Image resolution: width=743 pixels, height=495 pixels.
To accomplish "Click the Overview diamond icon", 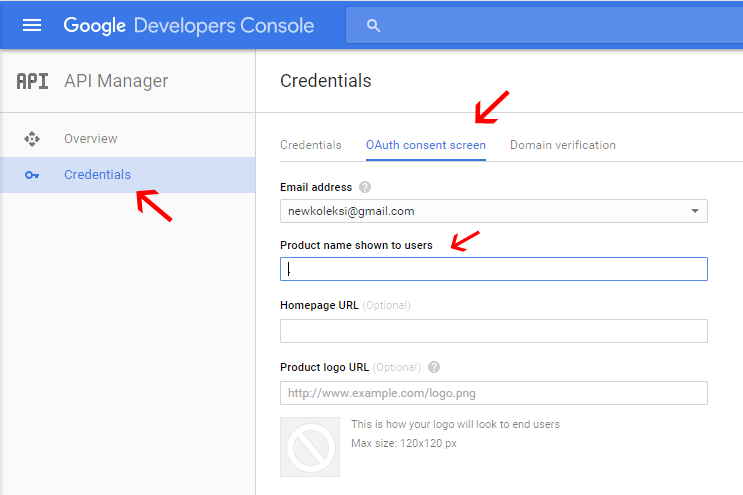I will click(x=32, y=139).
